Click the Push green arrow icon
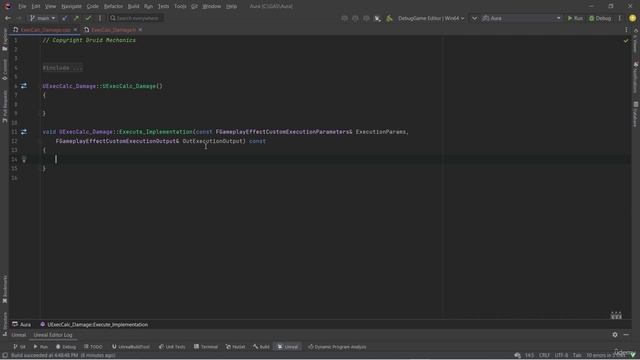 click(76, 18)
